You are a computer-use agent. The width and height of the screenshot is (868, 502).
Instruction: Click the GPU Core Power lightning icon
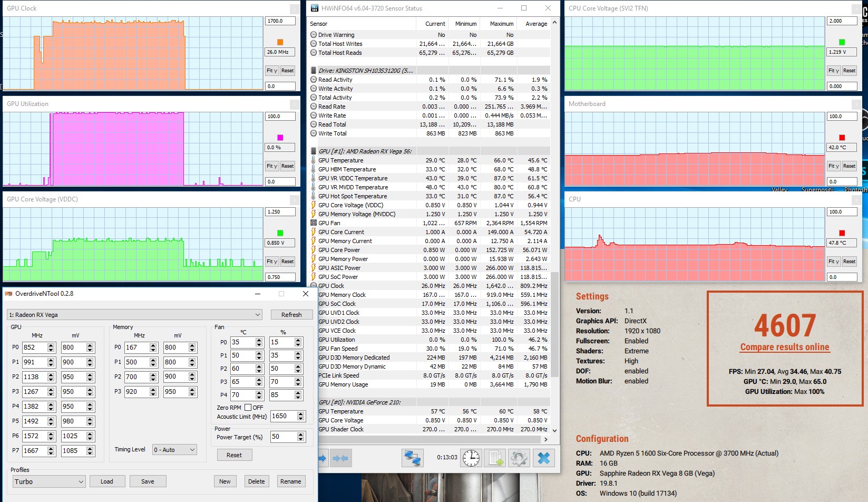coord(314,250)
